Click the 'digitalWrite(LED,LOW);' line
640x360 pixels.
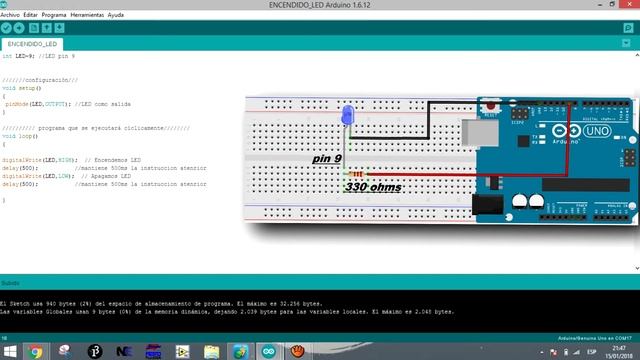(x=67, y=176)
